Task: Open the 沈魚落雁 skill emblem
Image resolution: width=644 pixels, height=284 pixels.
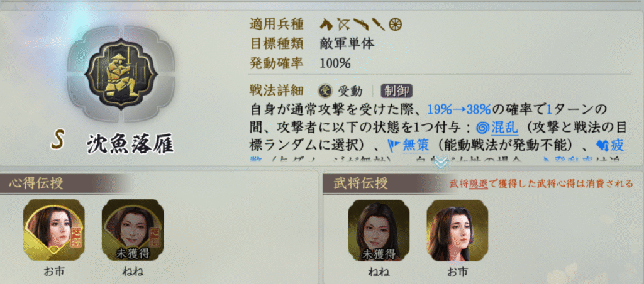Action: click(121, 74)
